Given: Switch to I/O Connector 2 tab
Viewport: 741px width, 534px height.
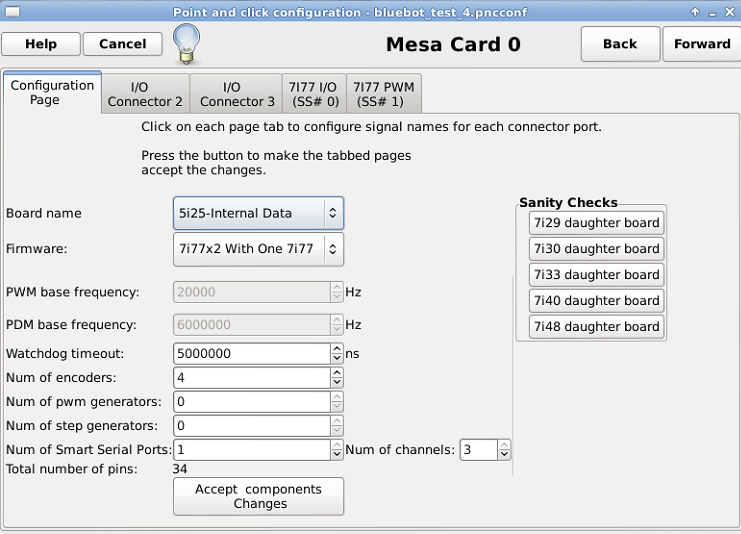Looking at the screenshot, I should point(145,94).
